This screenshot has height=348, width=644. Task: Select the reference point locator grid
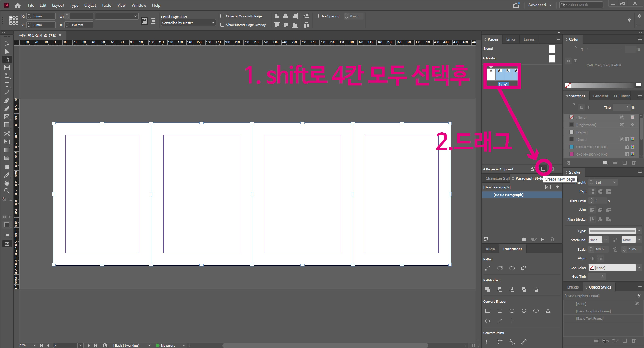[14, 20]
